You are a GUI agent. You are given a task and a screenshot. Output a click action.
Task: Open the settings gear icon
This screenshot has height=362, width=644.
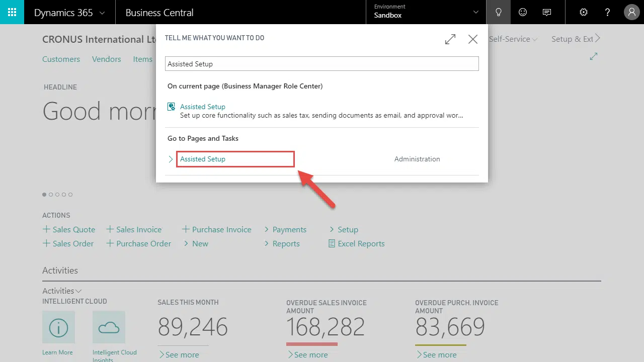[584, 12]
